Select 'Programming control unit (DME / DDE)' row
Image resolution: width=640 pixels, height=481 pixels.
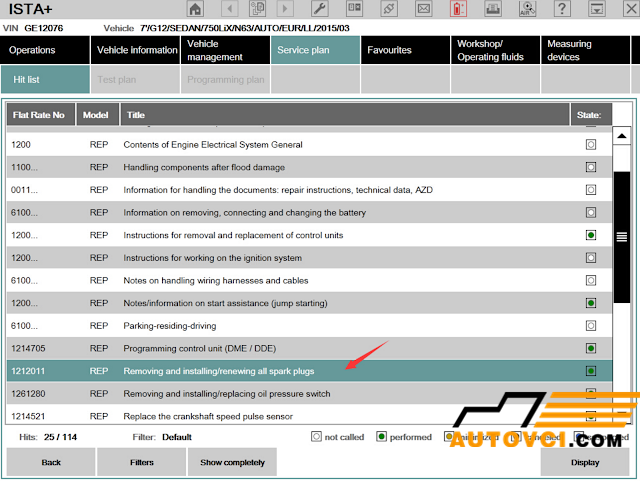(x=309, y=348)
